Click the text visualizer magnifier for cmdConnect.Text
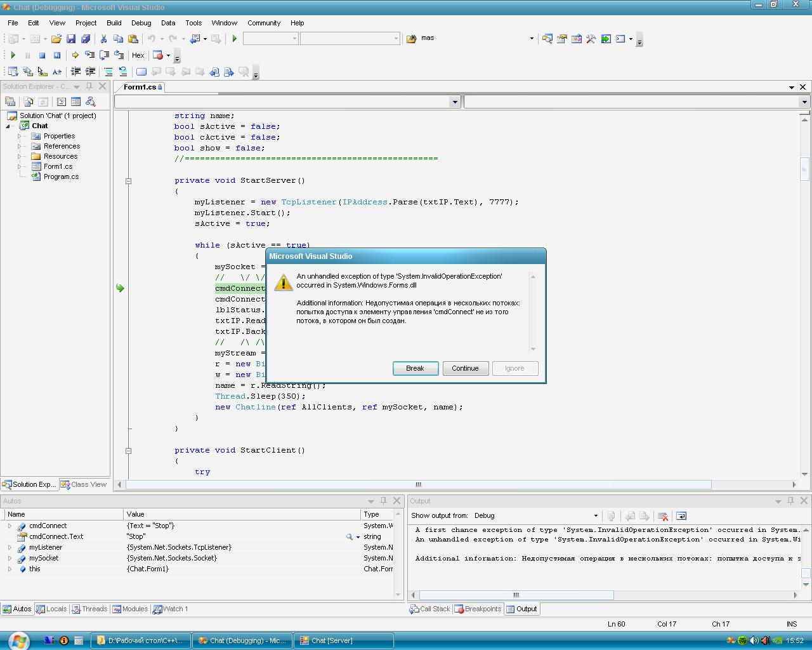The height and width of the screenshot is (650, 812). coord(350,537)
